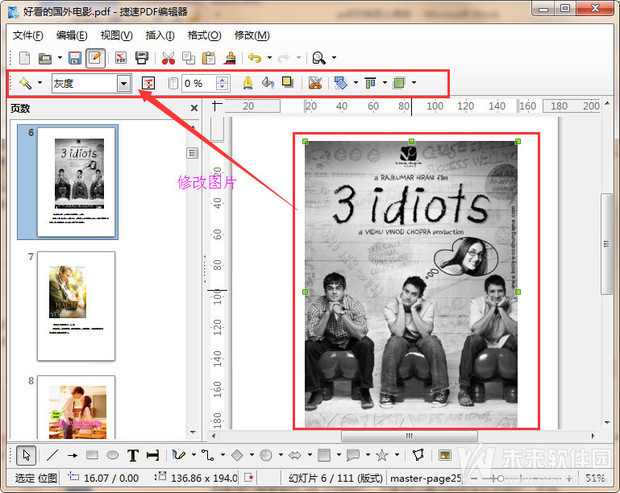Select the Connector tool
The height and width of the screenshot is (493, 620).
click(208, 455)
